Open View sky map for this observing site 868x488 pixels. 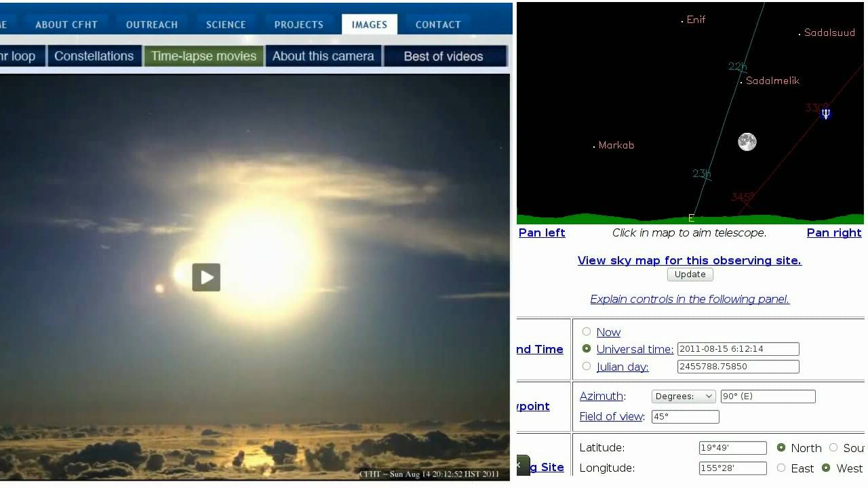[x=690, y=260]
